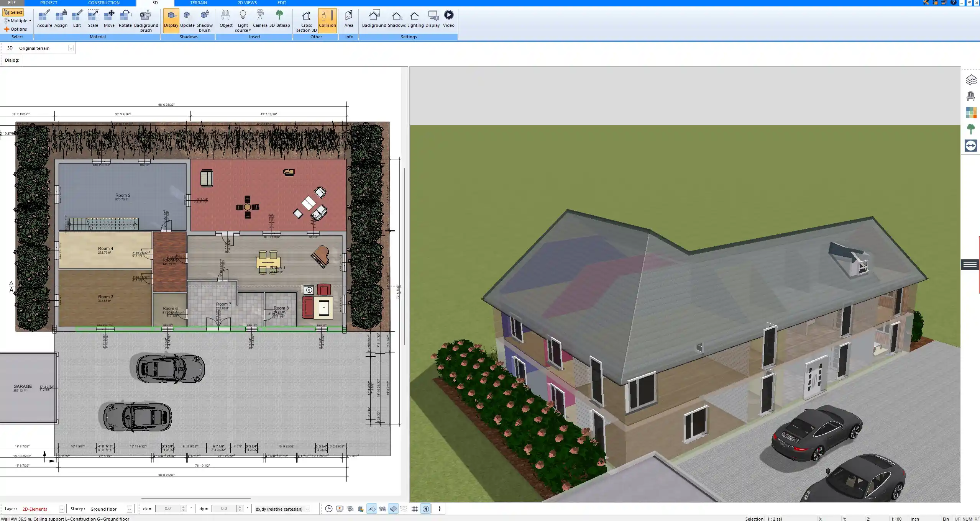Expand the Layer 2D-Elements dropdown
This screenshot has height=521, width=980.
61,509
